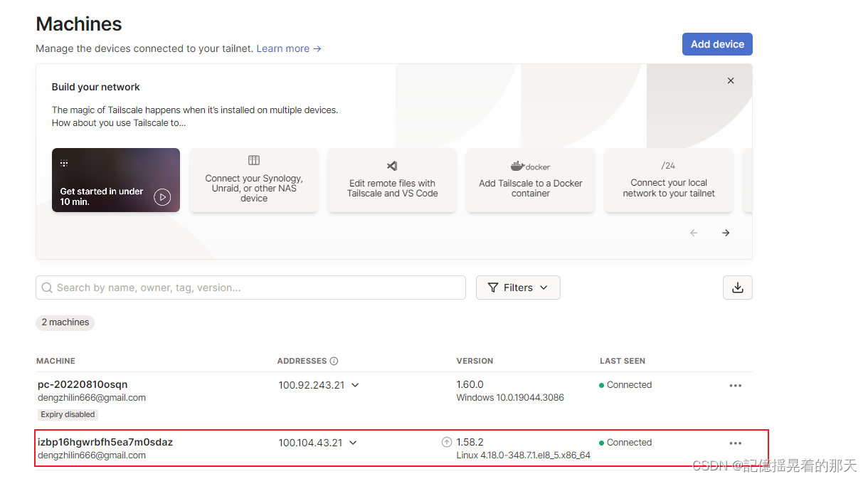Open Edit remote files with VS Code card

392,180
